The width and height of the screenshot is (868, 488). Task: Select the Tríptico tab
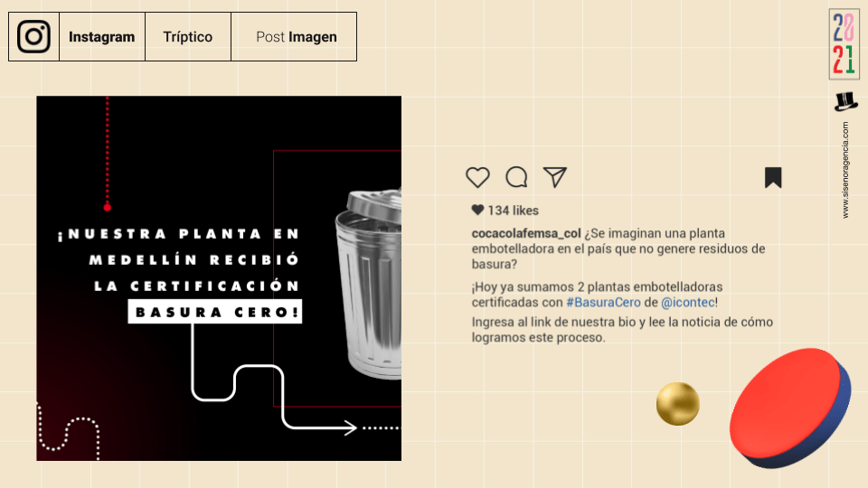[188, 37]
